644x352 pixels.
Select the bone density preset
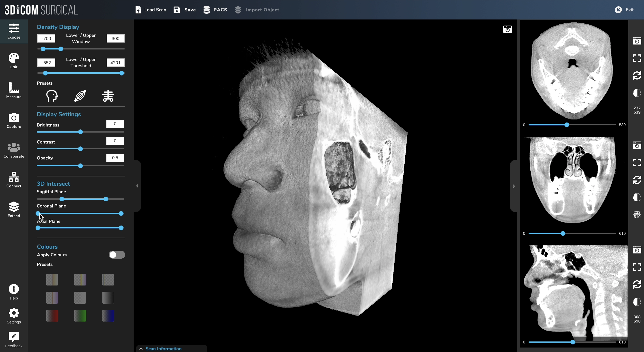point(108,96)
